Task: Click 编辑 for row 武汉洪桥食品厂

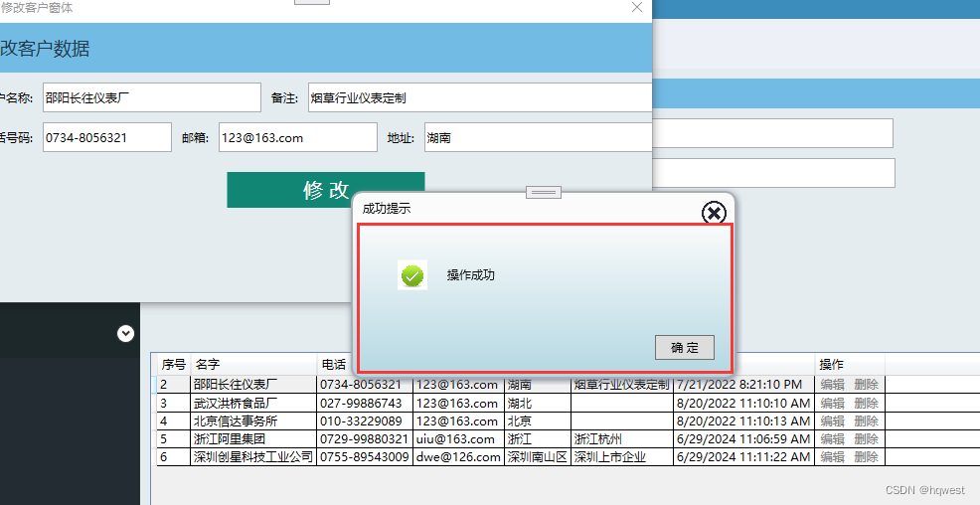Action: pos(833,404)
